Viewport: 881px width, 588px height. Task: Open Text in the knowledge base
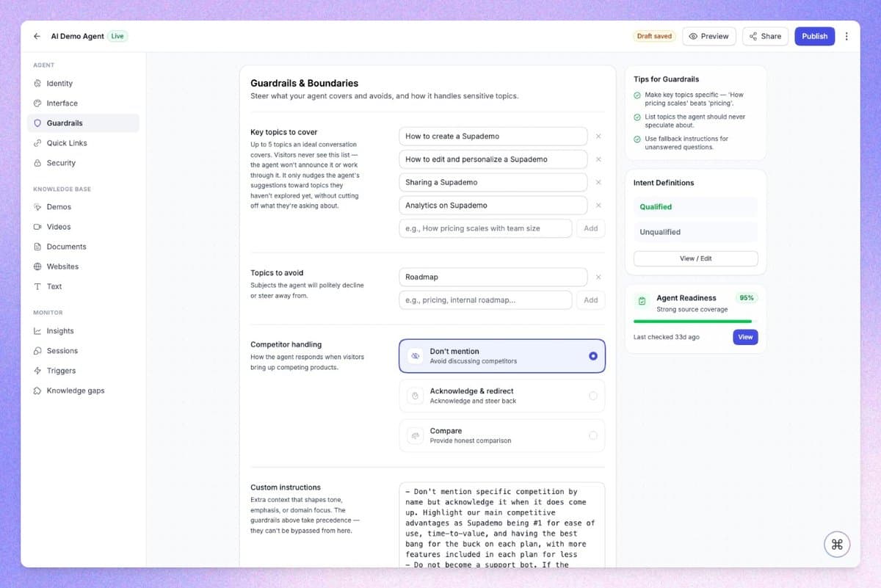click(x=83, y=286)
